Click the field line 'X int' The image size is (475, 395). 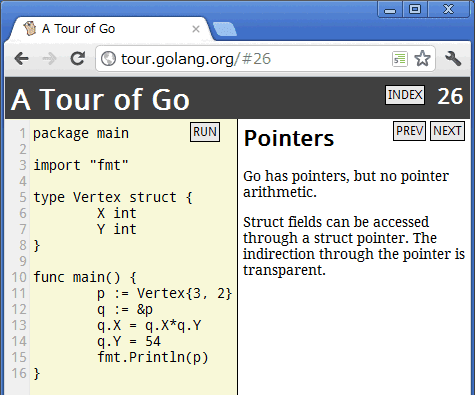pos(117,213)
